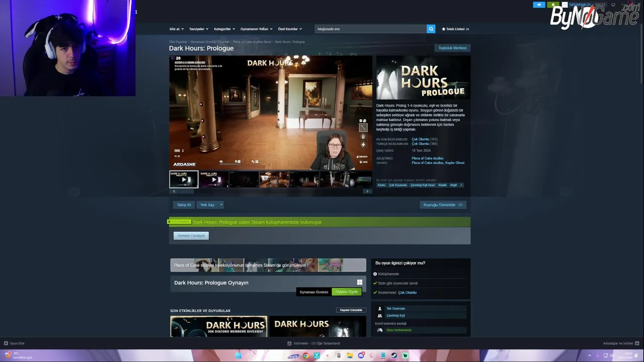Click Takip Et follow button

tap(184, 205)
